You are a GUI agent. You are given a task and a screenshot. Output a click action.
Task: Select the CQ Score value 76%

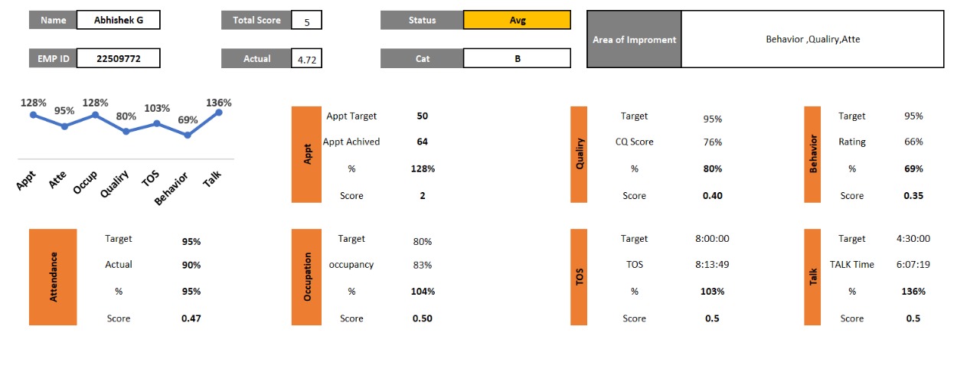click(x=712, y=142)
